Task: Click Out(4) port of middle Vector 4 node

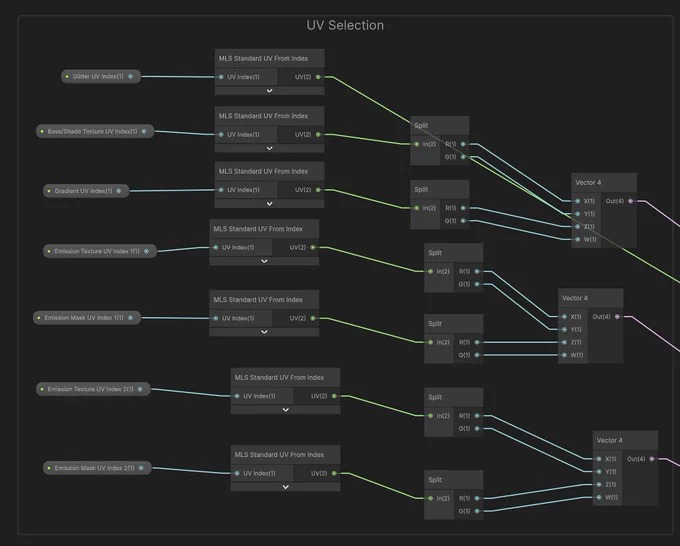Action: coord(617,317)
